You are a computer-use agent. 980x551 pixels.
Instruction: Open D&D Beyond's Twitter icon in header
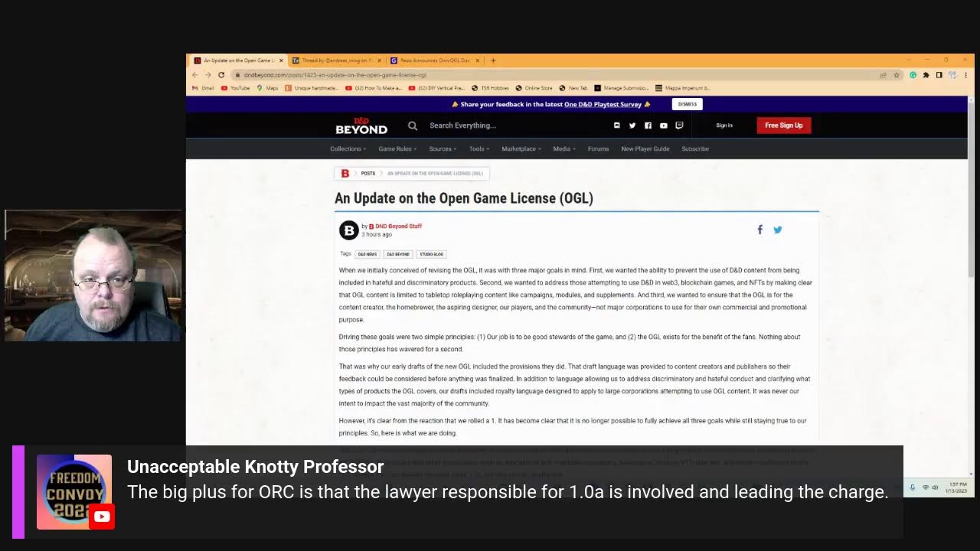pyautogui.click(x=632, y=126)
